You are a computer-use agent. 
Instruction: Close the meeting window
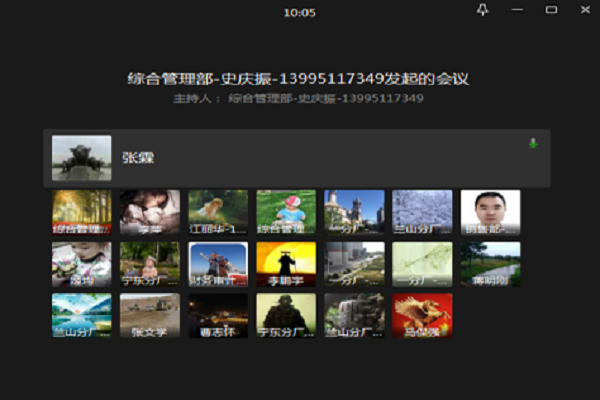(x=584, y=9)
